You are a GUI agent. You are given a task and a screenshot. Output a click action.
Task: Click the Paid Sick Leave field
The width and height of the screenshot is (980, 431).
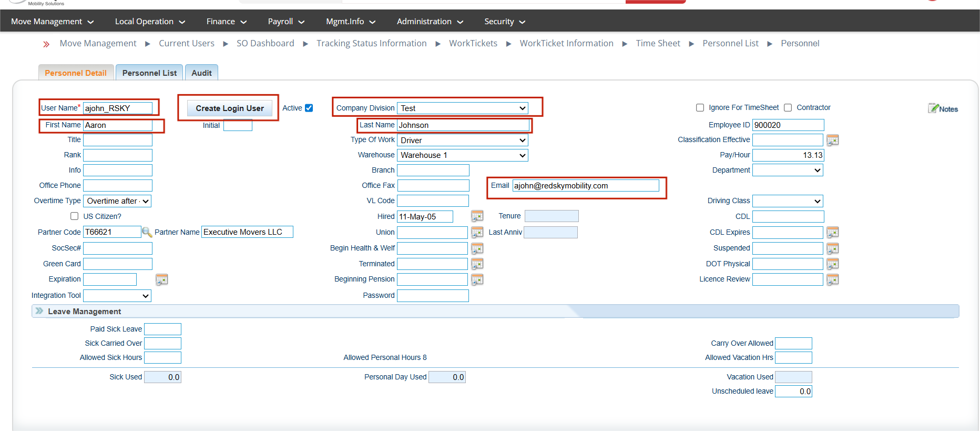pyautogui.click(x=162, y=329)
